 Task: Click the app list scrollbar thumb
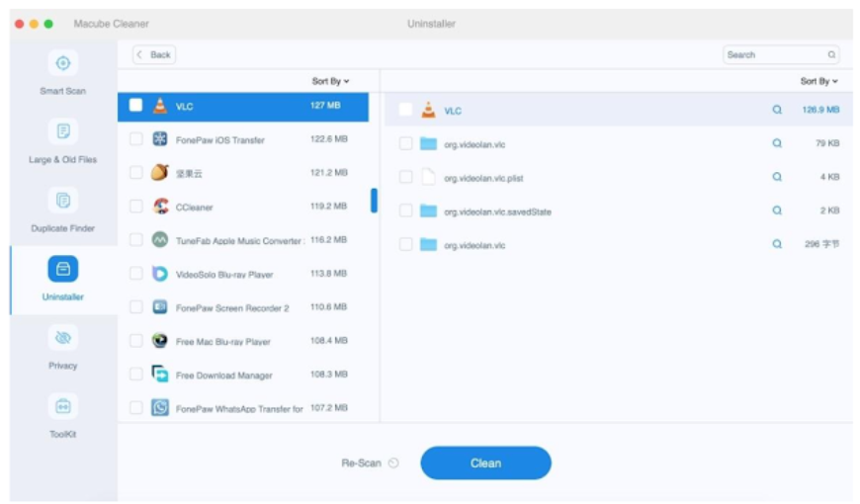374,201
